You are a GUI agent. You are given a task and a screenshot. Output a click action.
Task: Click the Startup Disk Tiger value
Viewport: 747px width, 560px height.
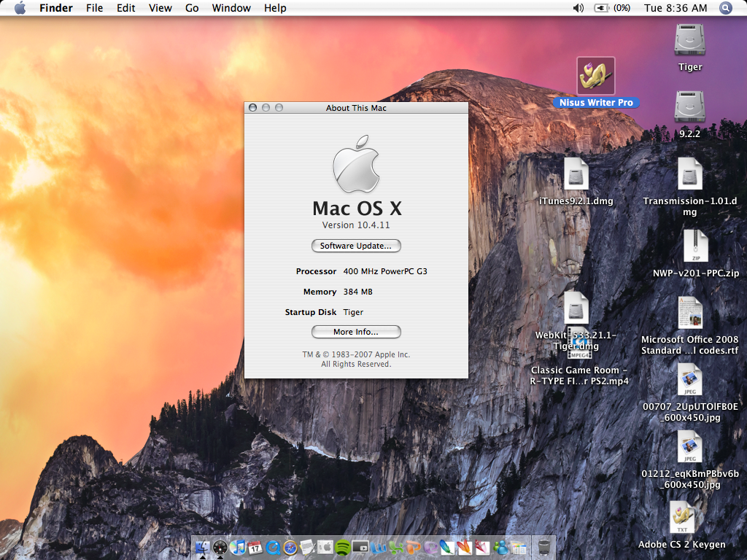tap(353, 312)
